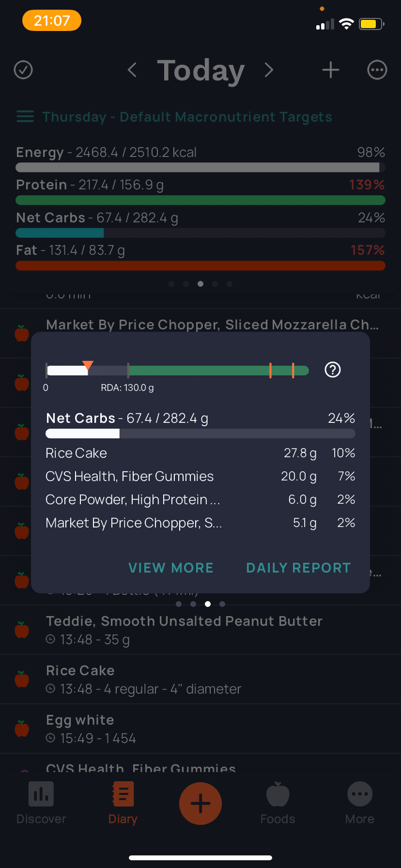The image size is (401, 868).
Task: Open the DAILY REPORT link
Action: pyautogui.click(x=299, y=568)
